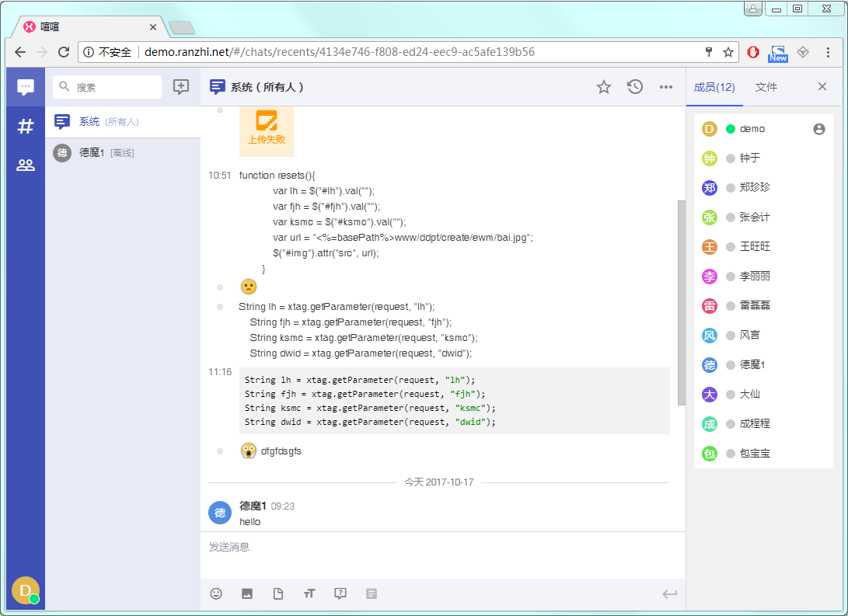The width and height of the screenshot is (848, 616).
Task: Open the text-lines icon in message toolbar
Action: 371,593
